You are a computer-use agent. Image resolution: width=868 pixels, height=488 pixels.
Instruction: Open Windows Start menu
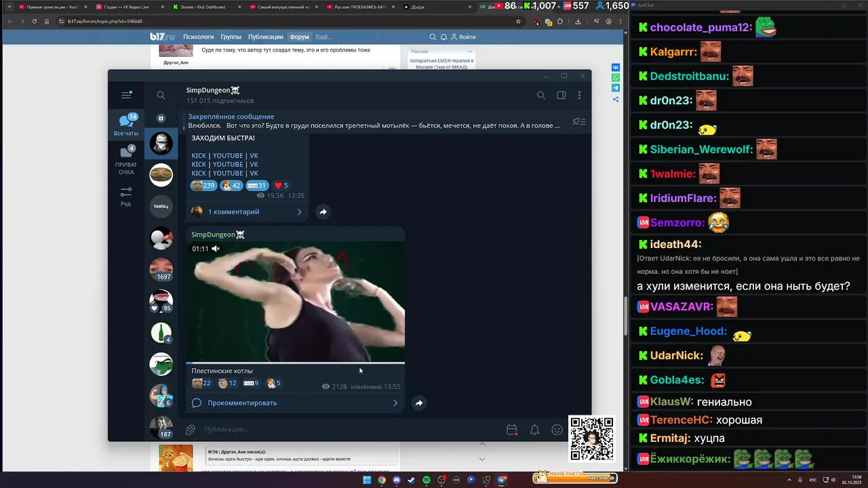click(x=367, y=480)
